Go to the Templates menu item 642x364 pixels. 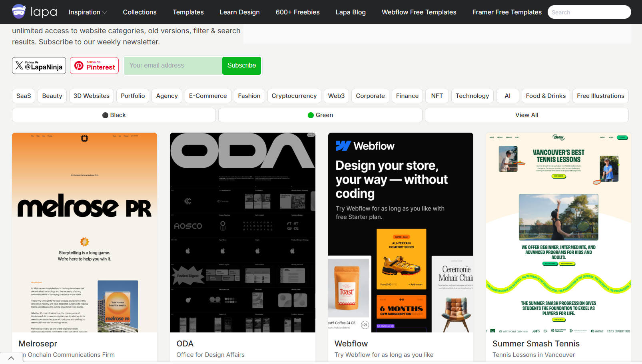tap(188, 12)
